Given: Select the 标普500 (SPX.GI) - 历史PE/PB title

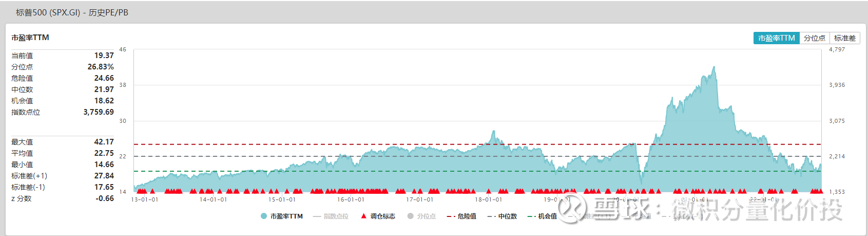Looking at the screenshot, I should (72, 12).
